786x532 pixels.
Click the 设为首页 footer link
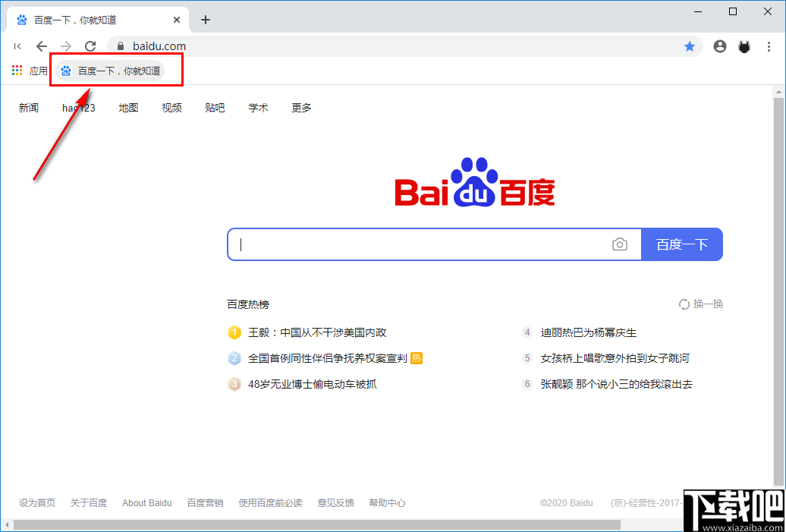[37, 503]
